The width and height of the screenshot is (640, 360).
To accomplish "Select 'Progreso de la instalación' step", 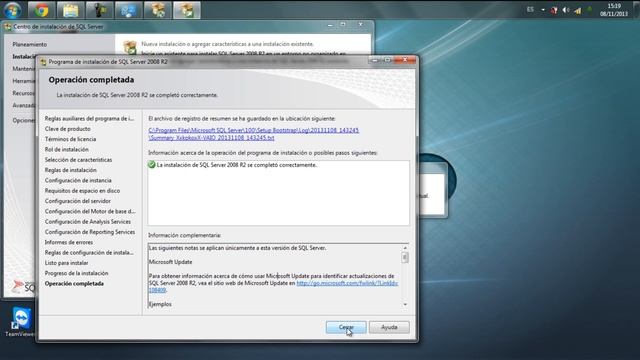I will pos(76,273).
